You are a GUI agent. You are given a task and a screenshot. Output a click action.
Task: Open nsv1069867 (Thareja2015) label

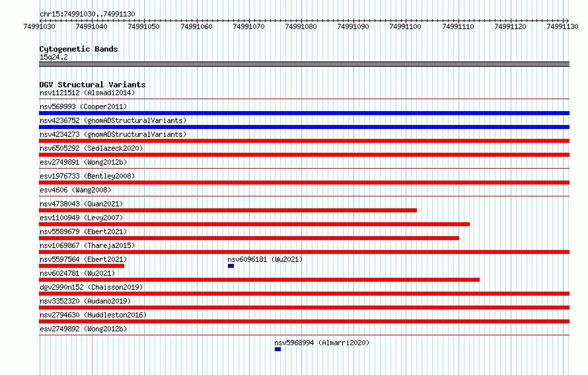87,245
